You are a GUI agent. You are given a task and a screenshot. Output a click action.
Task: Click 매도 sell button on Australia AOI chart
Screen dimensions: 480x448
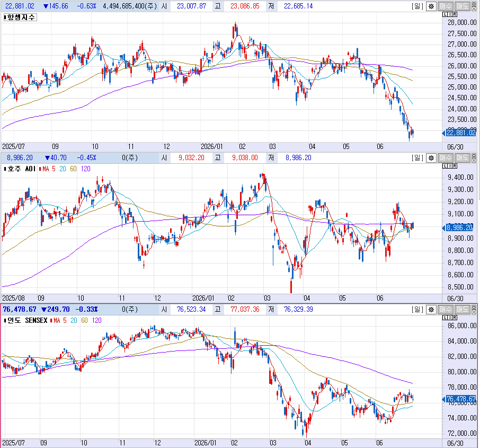pyautogui.click(x=462, y=158)
